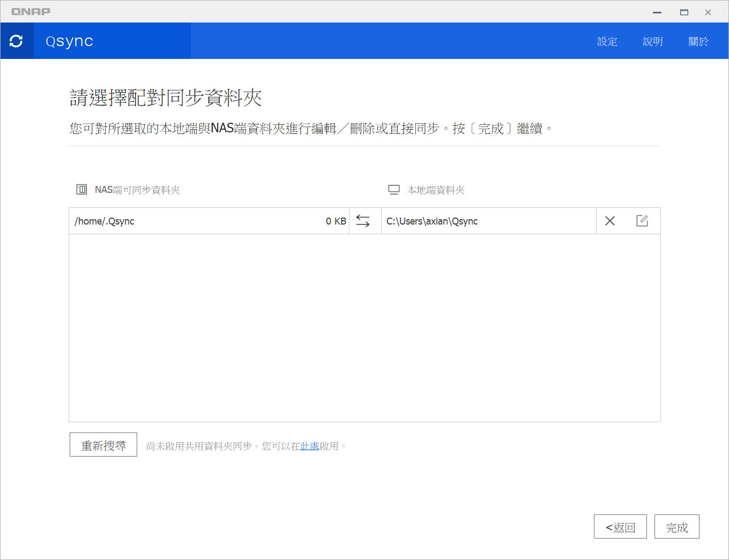Click the NAS端可同步資料夾 header label

click(138, 189)
